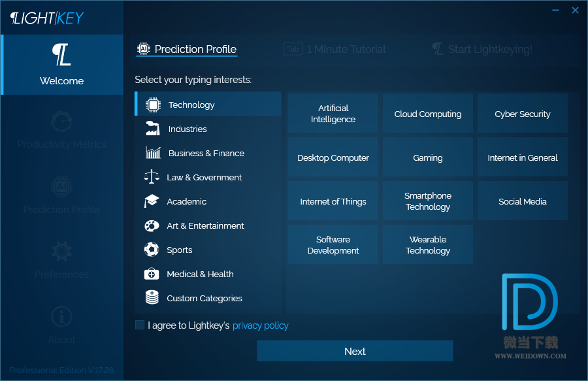Click the Preferences sidebar label
Viewport: 588px width, 381px height.
tap(61, 274)
